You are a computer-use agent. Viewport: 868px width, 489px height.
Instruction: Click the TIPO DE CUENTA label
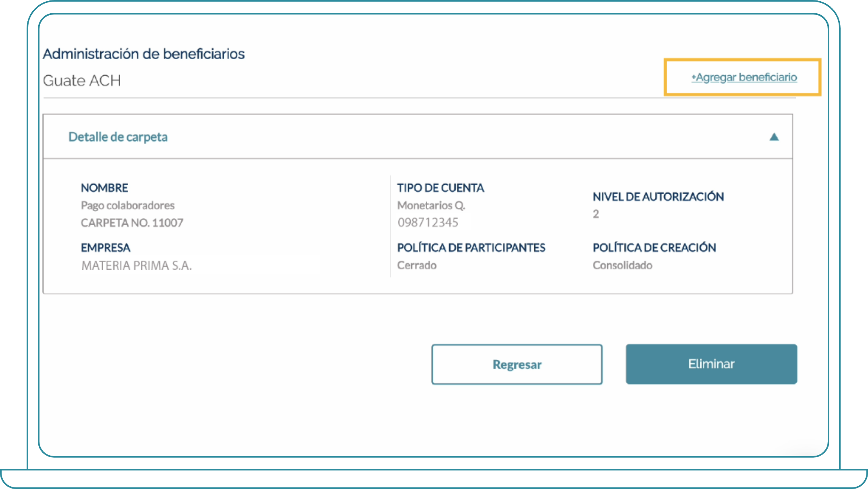pyautogui.click(x=440, y=188)
